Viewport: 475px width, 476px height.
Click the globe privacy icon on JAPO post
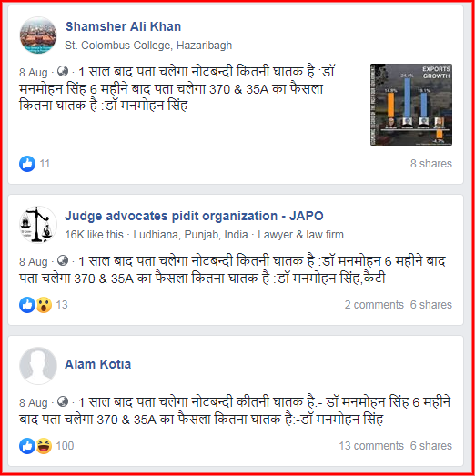tap(63, 260)
